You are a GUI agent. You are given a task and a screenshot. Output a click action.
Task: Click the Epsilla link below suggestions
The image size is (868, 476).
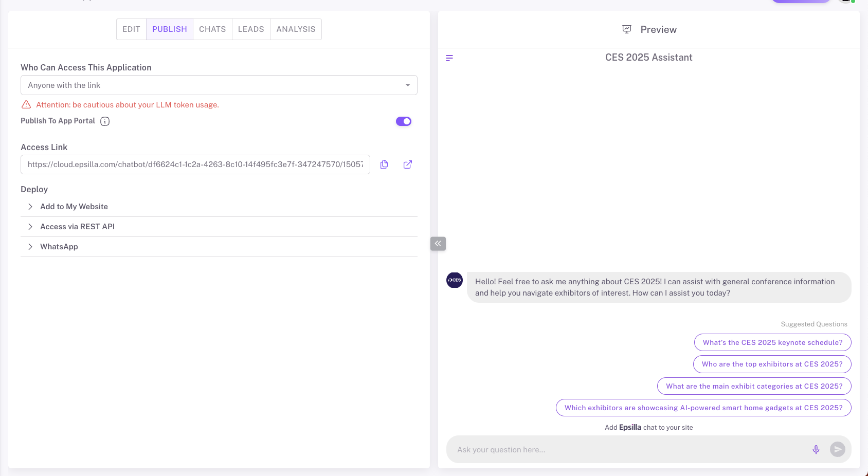[630, 427]
